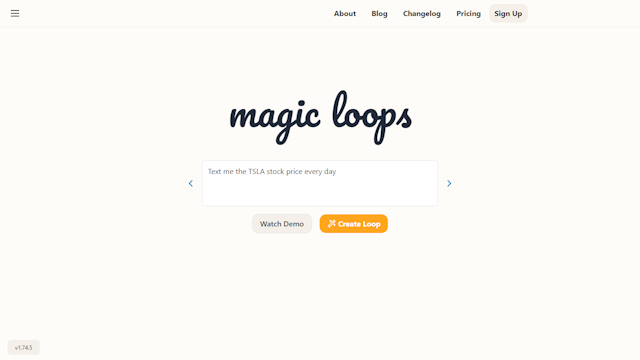640x360 pixels.
Task: Click the word "magic" in the logo
Action: tap(275, 120)
